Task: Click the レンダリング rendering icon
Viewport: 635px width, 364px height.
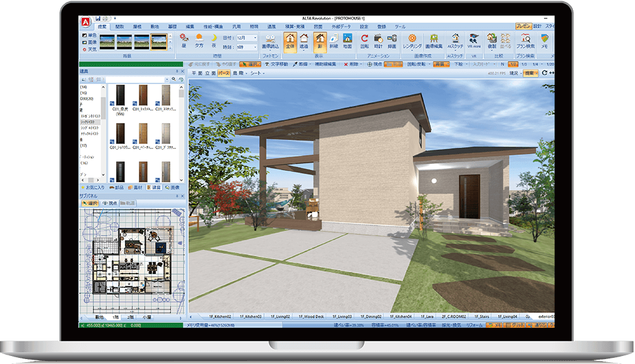Action: point(412,41)
